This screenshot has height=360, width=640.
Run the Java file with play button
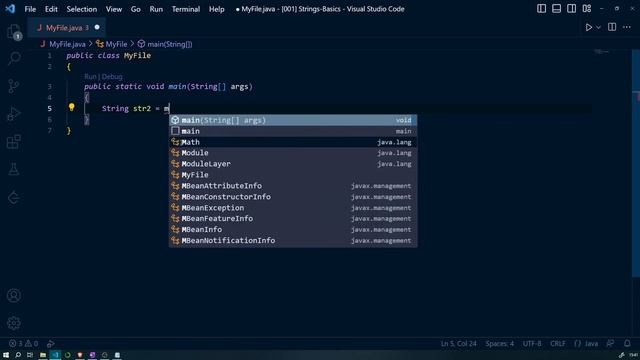pos(588,27)
